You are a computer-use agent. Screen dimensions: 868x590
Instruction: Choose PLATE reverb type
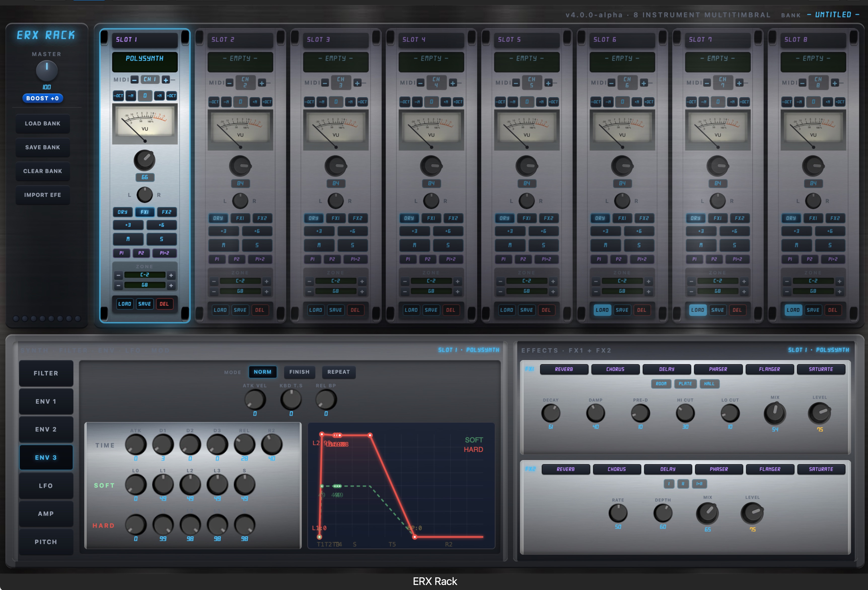685,384
